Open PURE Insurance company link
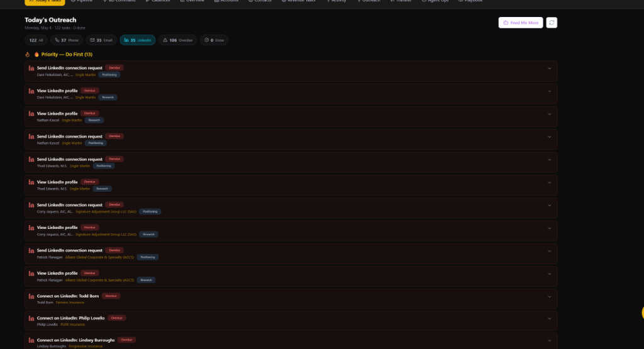 click(73, 324)
